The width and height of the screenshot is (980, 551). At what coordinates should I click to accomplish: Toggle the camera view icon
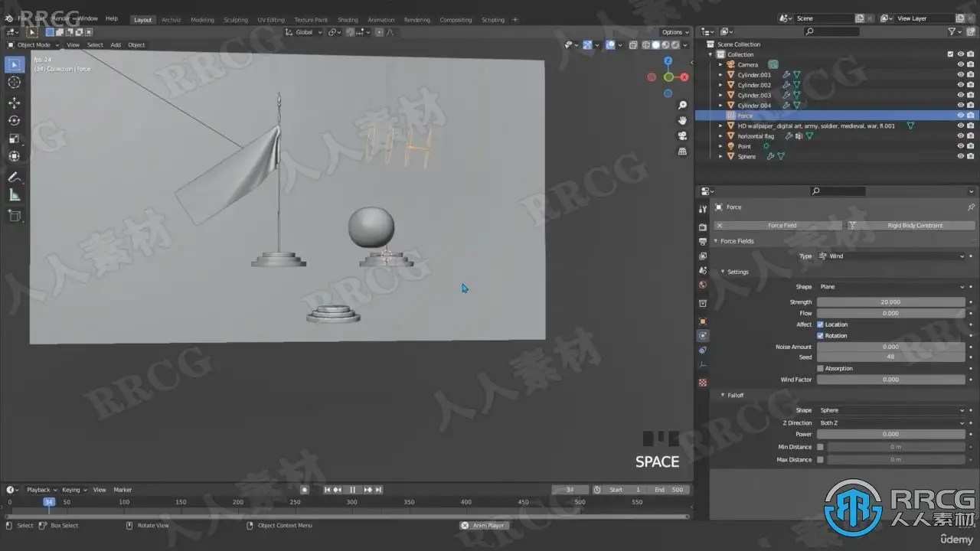pos(682,136)
